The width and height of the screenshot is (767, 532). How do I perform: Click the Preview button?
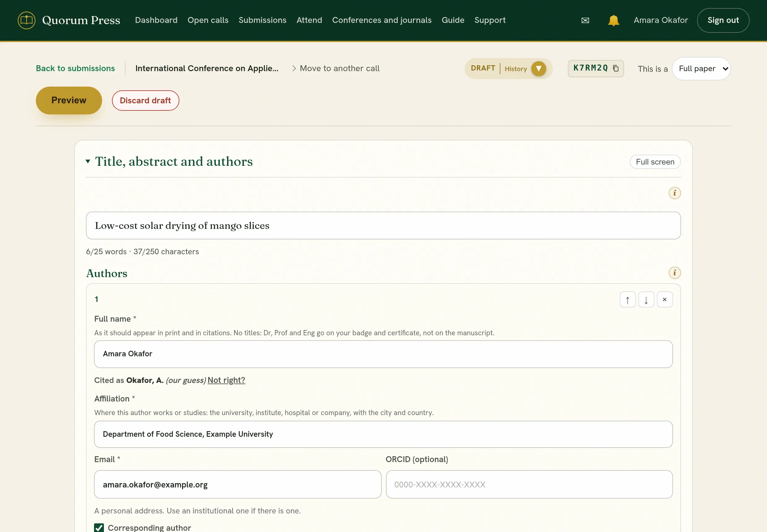69,100
